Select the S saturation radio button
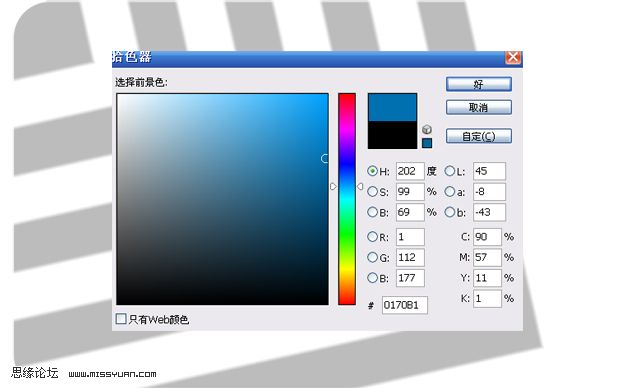624x388 pixels. click(372, 192)
